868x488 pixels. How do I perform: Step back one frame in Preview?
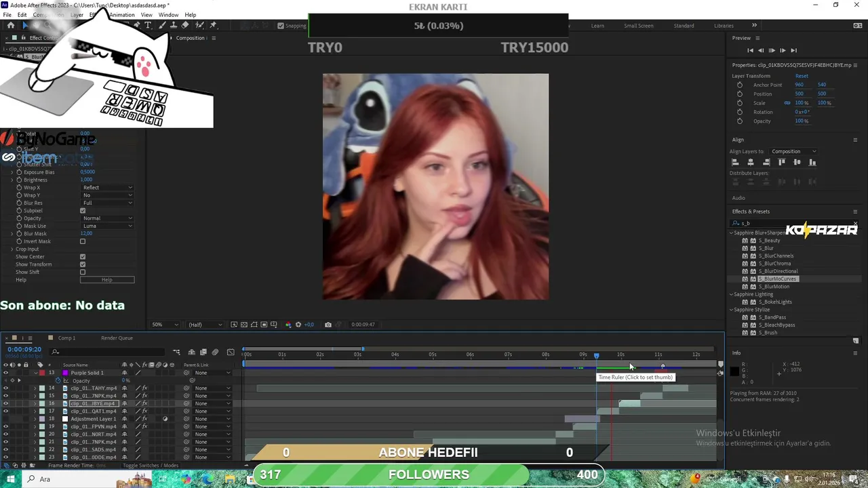tap(761, 50)
